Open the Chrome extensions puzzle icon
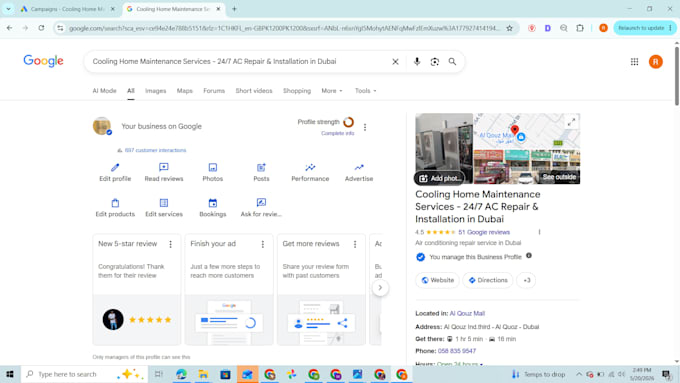Screen dimensions: 680x383 pyautogui.click(x=580, y=28)
